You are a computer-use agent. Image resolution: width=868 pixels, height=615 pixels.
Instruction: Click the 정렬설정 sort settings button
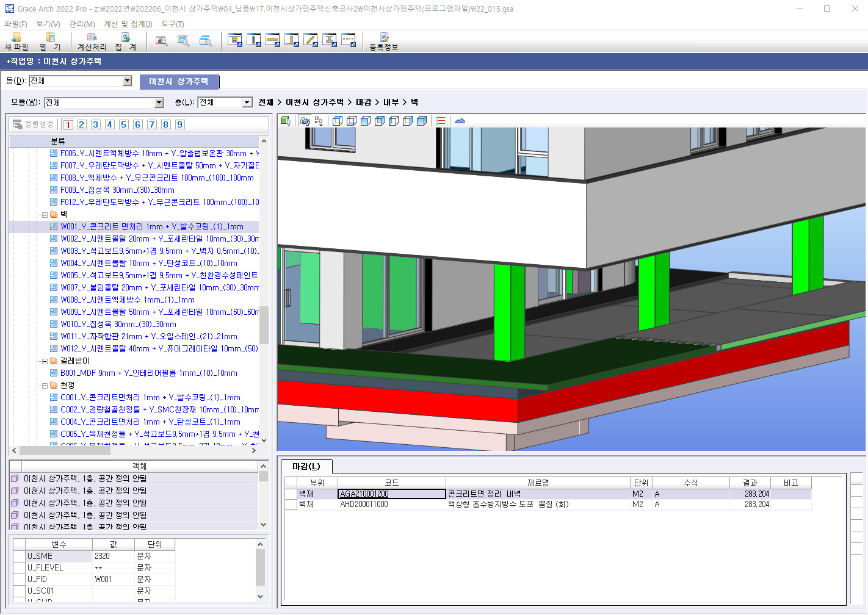click(x=34, y=124)
